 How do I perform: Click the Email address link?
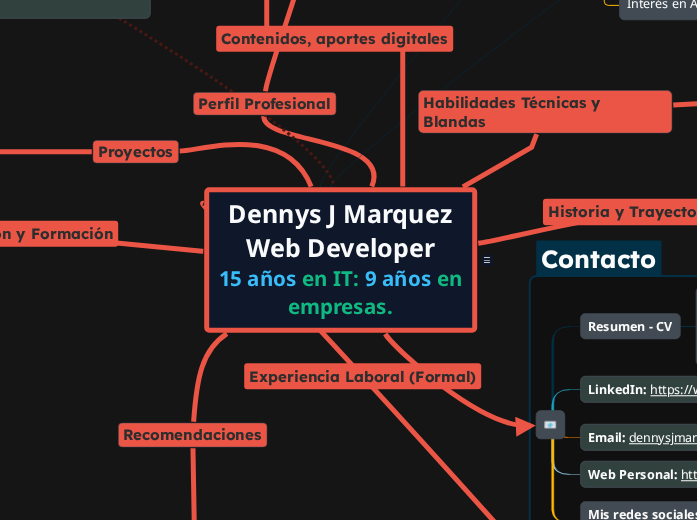click(x=662, y=437)
